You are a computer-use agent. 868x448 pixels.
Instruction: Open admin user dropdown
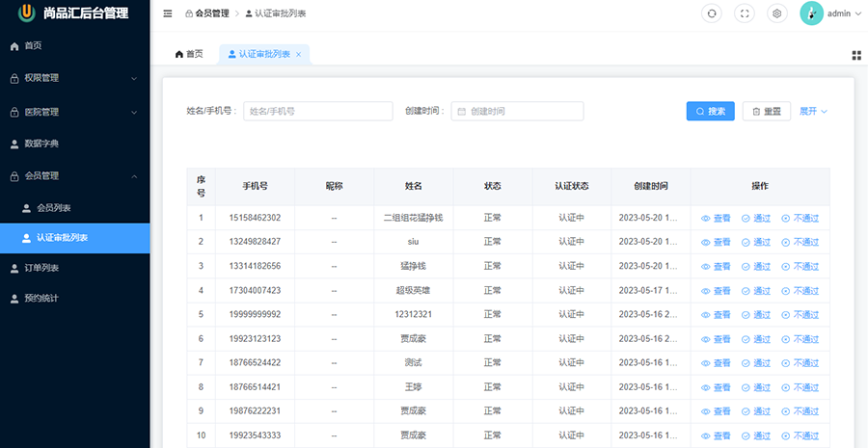tap(843, 13)
